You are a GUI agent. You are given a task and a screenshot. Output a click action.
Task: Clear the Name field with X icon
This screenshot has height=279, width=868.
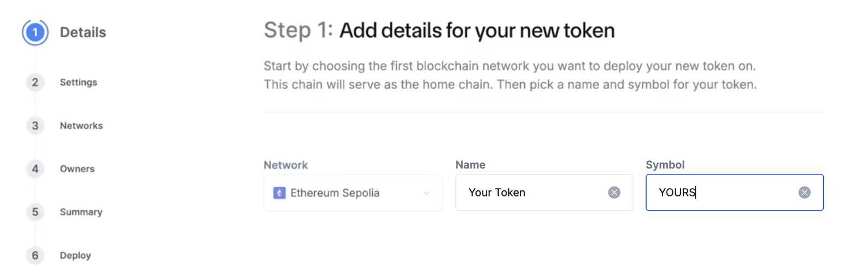[x=614, y=193]
